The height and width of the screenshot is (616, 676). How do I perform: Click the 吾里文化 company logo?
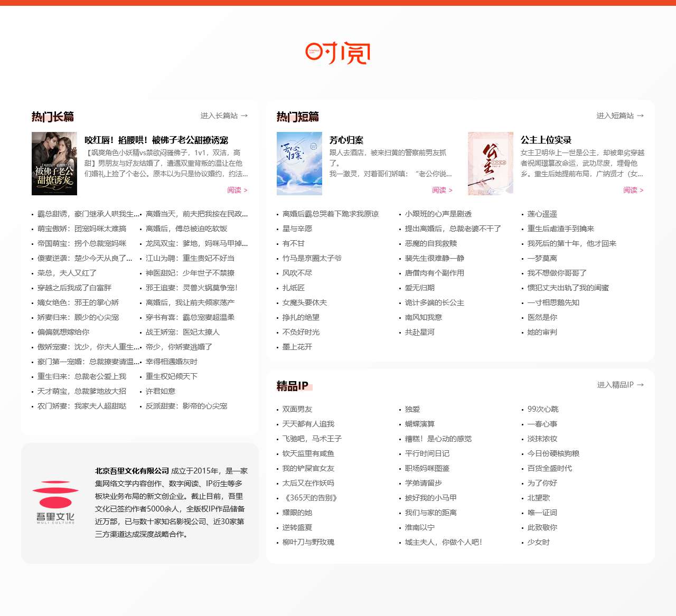(55, 503)
